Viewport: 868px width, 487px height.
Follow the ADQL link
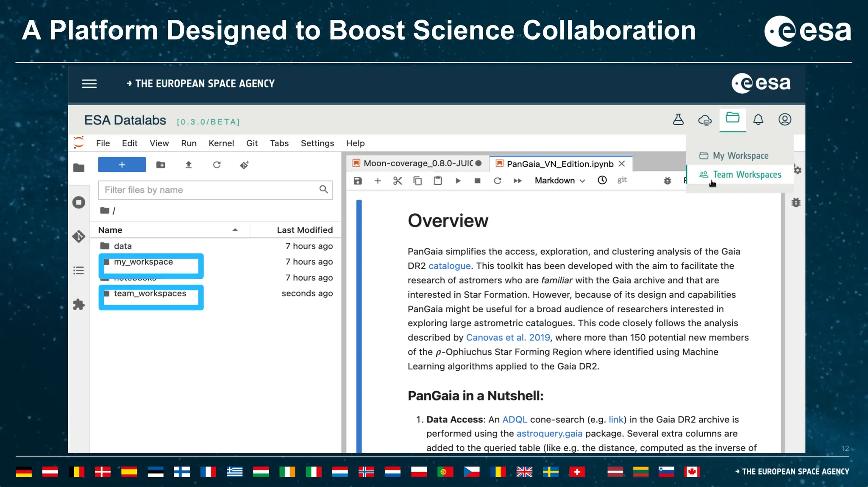(x=515, y=420)
